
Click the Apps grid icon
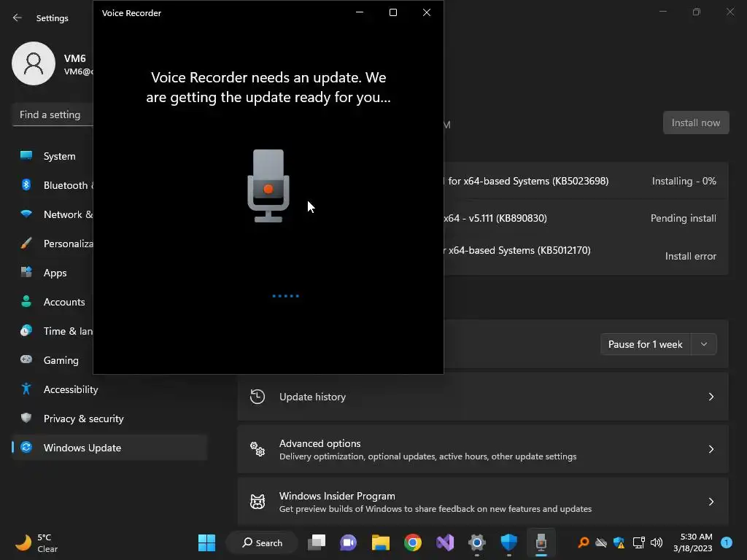point(26,273)
